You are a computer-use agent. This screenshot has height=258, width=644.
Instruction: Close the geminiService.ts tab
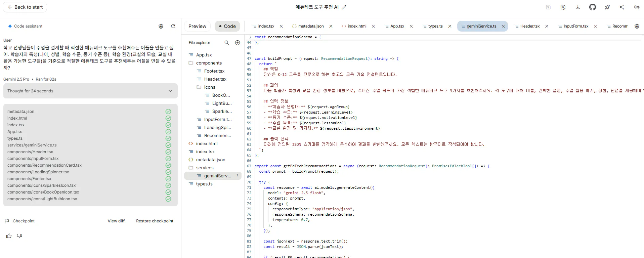pyautogui.click(x=503, y=26)
